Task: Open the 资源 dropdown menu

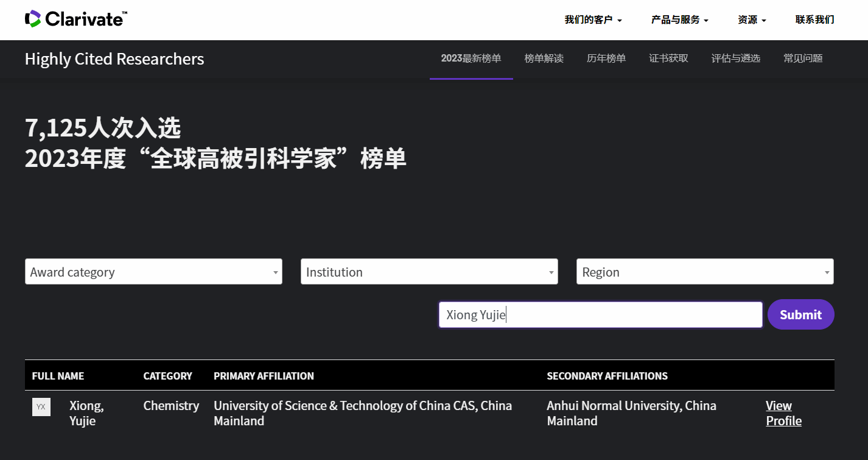Action: 752,20
